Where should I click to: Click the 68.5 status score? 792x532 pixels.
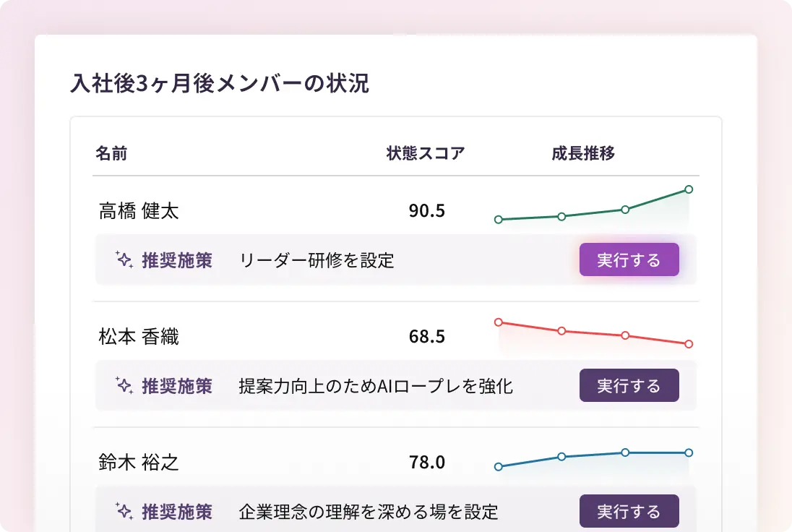tap(427, 337)
